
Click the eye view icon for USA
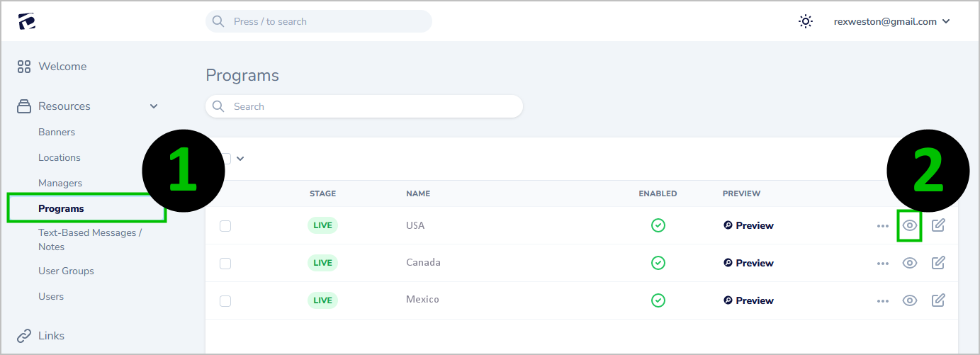[x=909, y=226]
